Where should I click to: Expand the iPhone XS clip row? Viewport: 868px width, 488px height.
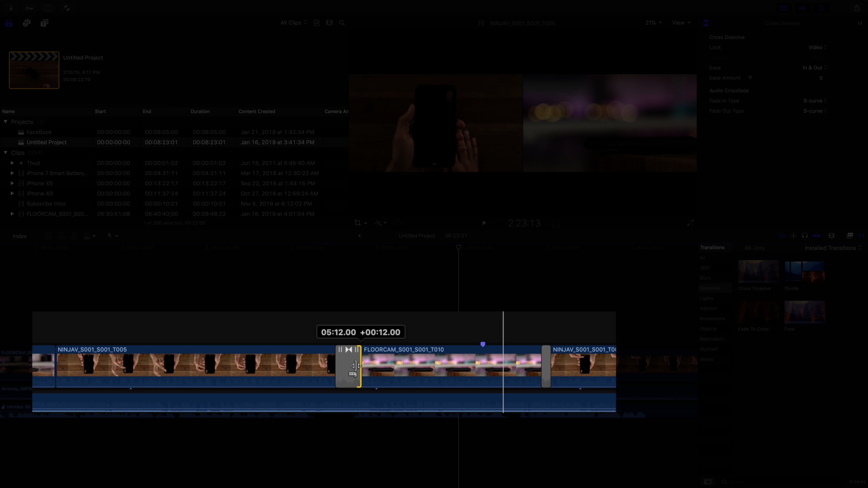coord(12,183)
